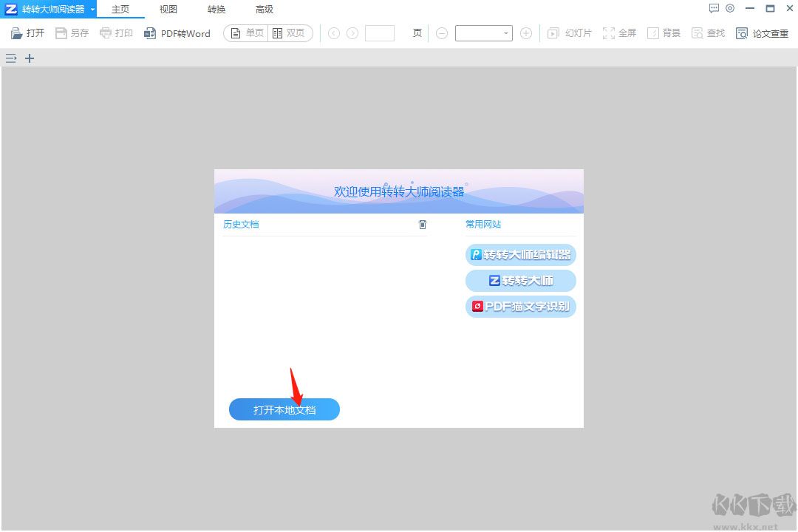Open the background (背景) setting
798x532 pixels.
(x=664, y=33)
